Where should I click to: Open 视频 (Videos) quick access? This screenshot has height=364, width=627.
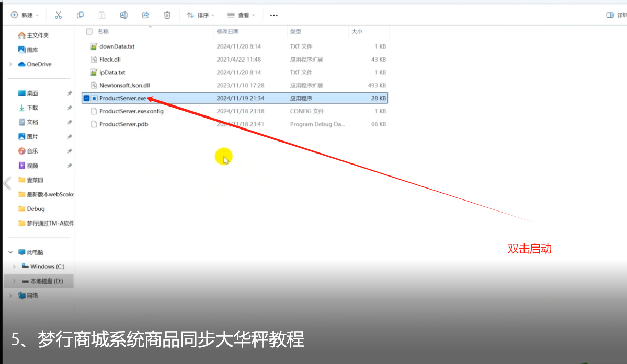[28, 166]
